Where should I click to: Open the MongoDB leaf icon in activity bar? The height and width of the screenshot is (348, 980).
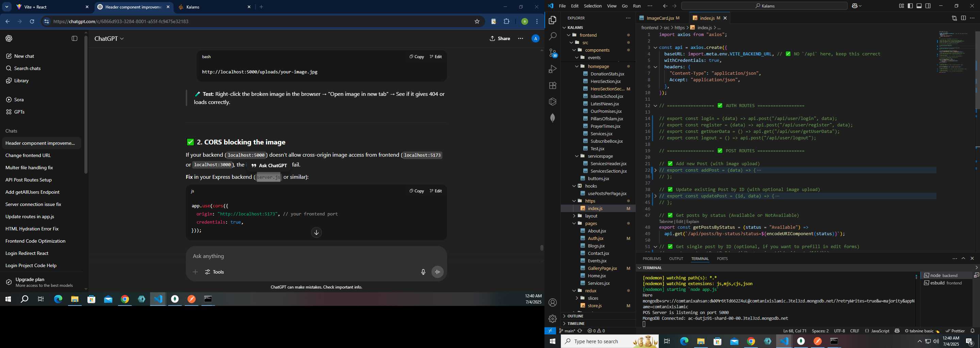point(552,118)
